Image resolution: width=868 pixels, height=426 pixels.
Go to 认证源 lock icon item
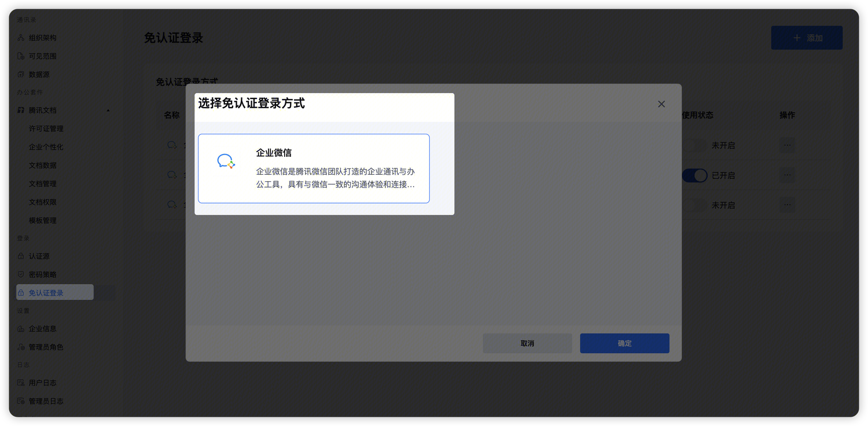[39, 256]
